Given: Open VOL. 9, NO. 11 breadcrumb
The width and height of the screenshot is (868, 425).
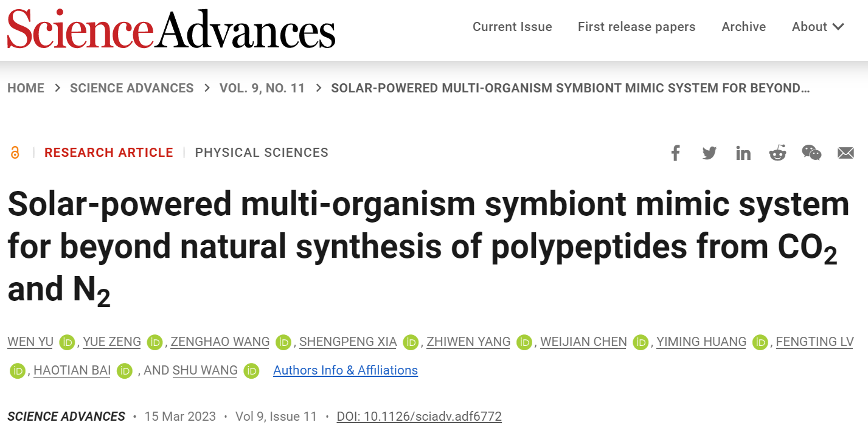Looking at the screenshot, I should (x=262, y=88).
